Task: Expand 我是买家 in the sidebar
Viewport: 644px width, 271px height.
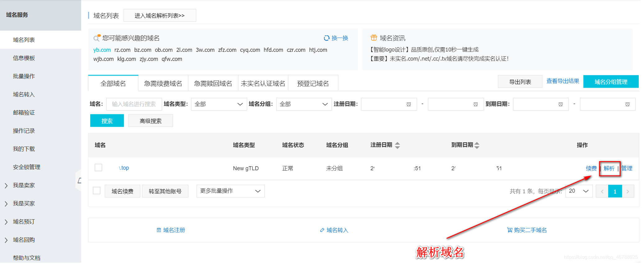Action: click(x=6, y=204)
